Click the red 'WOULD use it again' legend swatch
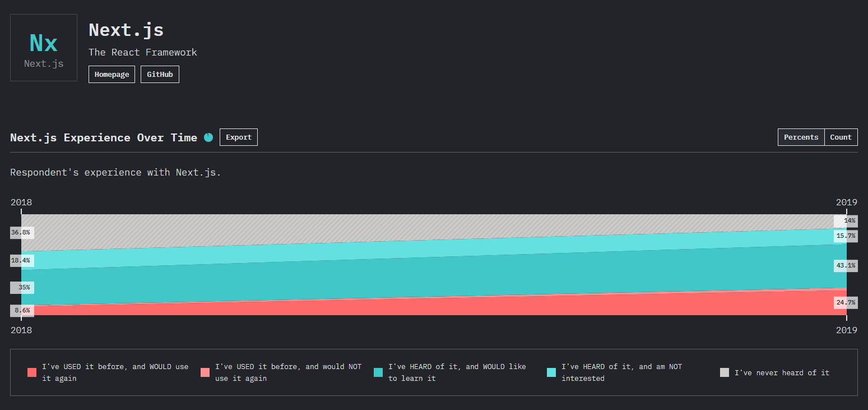The image size is (868, 410). [32, 372]
